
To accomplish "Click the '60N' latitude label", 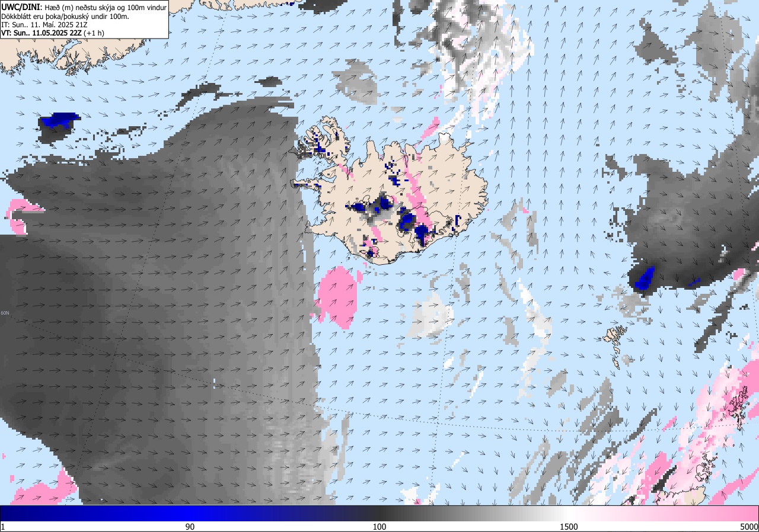I will pyautogui.click(x=5, y=313).
